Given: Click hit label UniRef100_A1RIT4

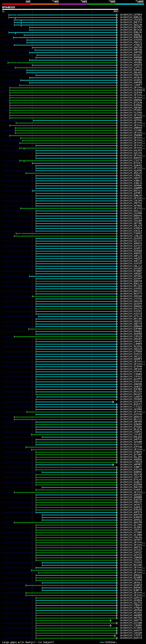Looking at the screenshot, I should point(131,638).
